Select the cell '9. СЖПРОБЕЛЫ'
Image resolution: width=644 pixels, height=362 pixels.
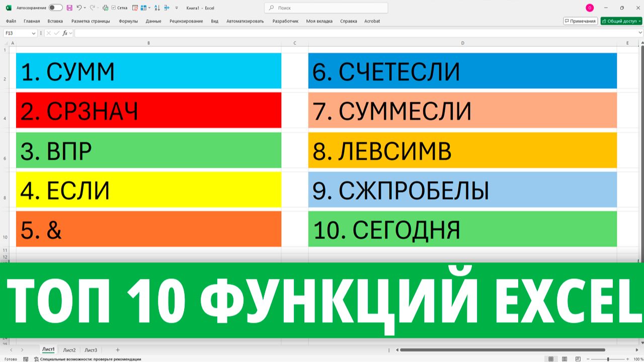(x=462, y=189)
